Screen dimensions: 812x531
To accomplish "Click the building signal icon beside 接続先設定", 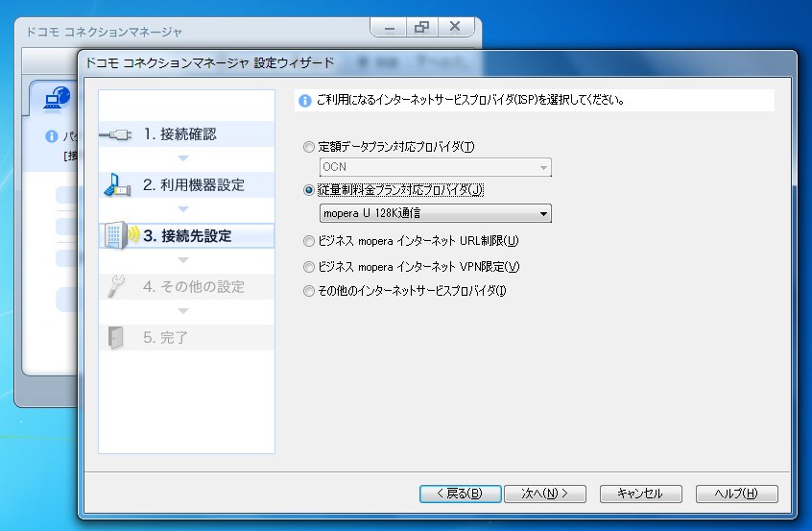I will coord(121,235).
